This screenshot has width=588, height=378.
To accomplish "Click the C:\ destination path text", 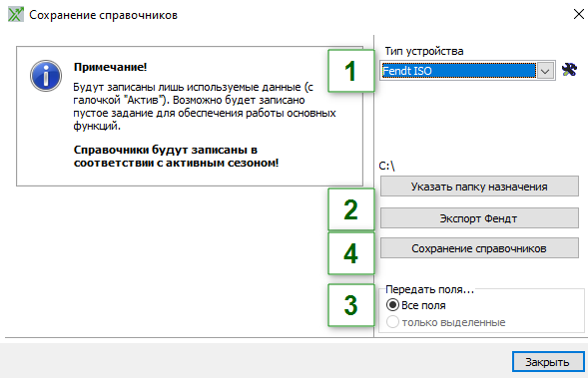I will [386, 166].
